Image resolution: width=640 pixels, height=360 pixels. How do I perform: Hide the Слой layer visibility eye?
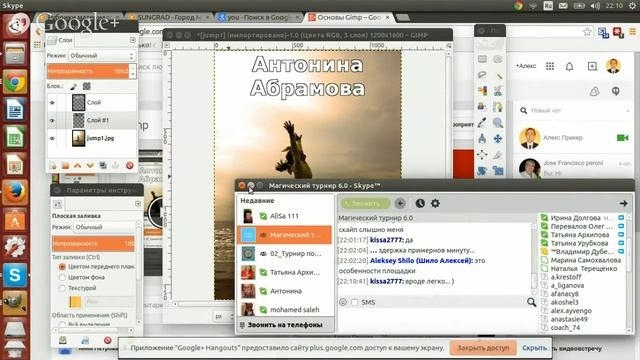pos(52,102)
